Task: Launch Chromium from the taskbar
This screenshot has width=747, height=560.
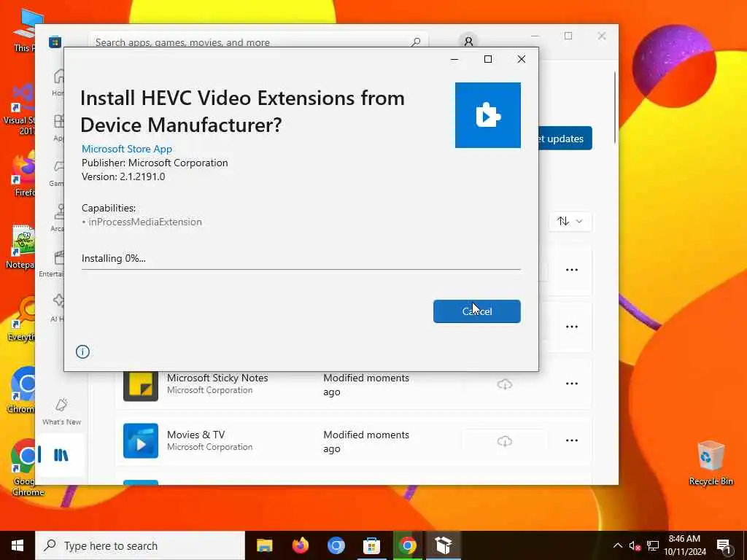Action: 336,545
